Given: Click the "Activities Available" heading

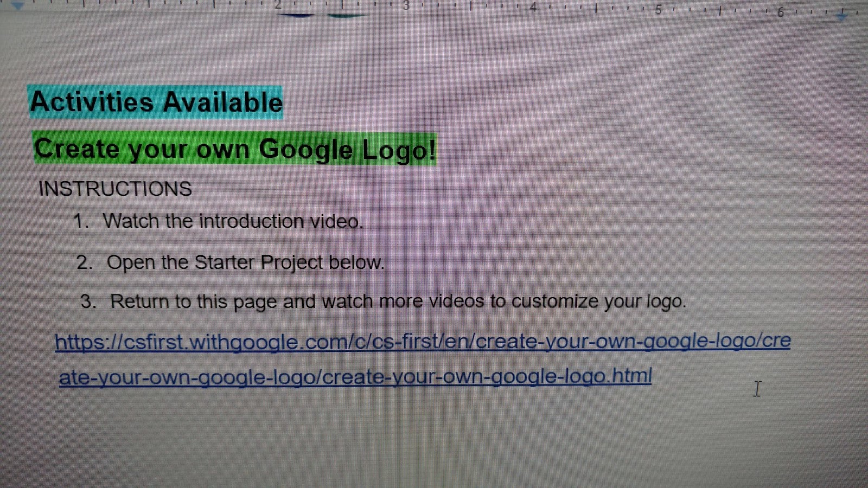Looking at the screenshot, I should click(156, 102).
